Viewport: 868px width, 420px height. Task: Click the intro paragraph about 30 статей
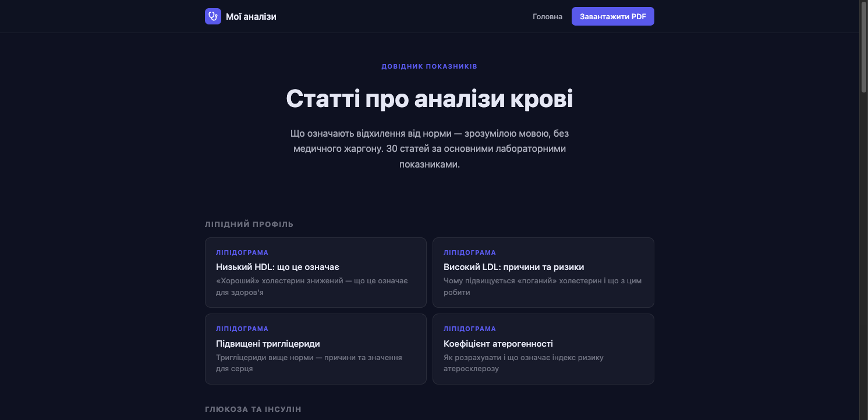[x=430, y=149]
